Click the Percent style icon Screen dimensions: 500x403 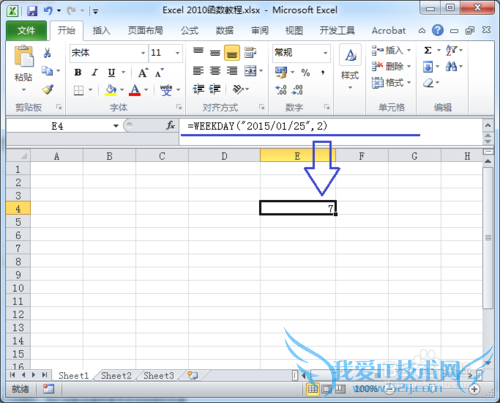(305, 72)
